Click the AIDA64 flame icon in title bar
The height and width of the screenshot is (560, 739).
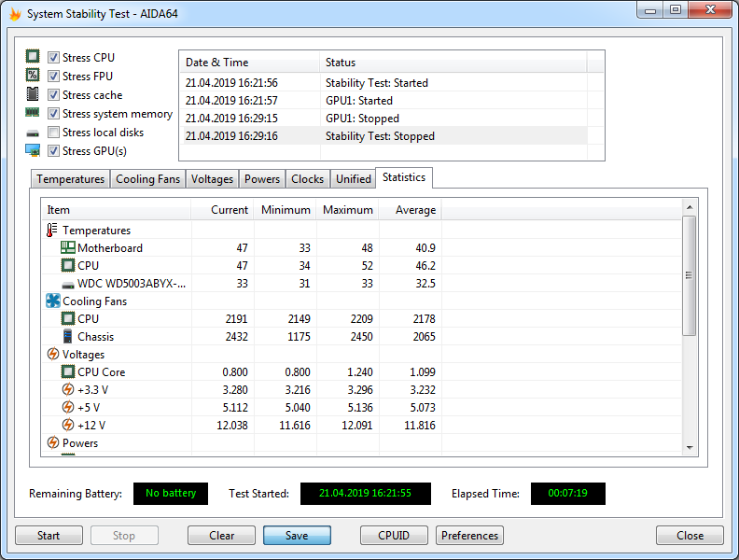pyautogui.click(x=15, y=14)
